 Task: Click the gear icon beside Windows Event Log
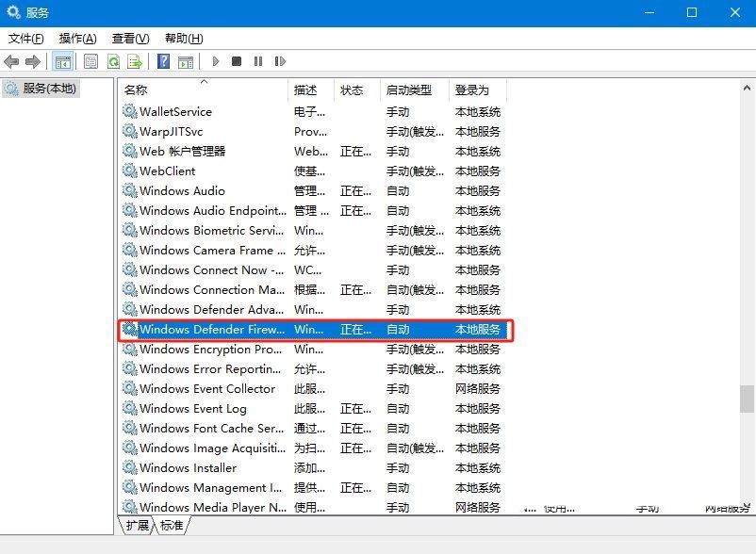click(x=130, y=408)
